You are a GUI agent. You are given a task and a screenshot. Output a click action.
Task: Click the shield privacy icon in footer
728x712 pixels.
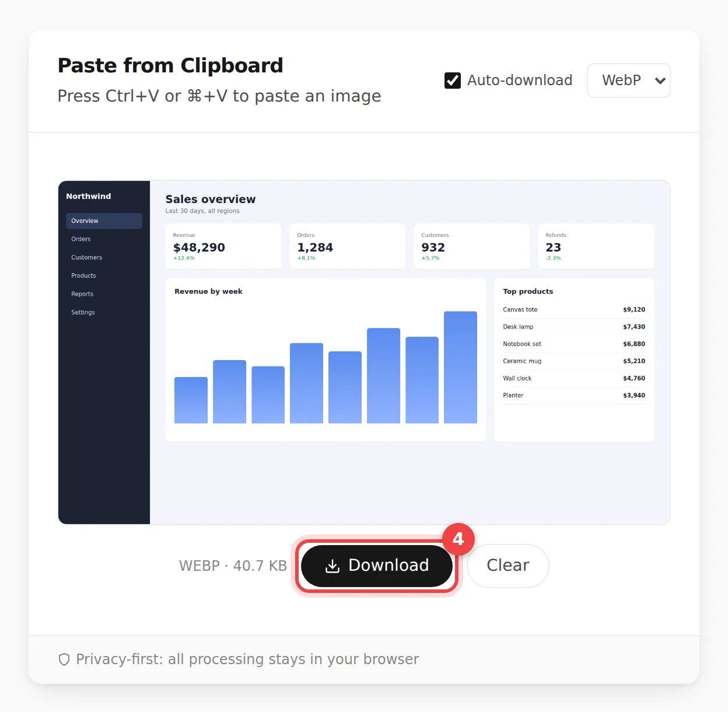click(64, 659)
